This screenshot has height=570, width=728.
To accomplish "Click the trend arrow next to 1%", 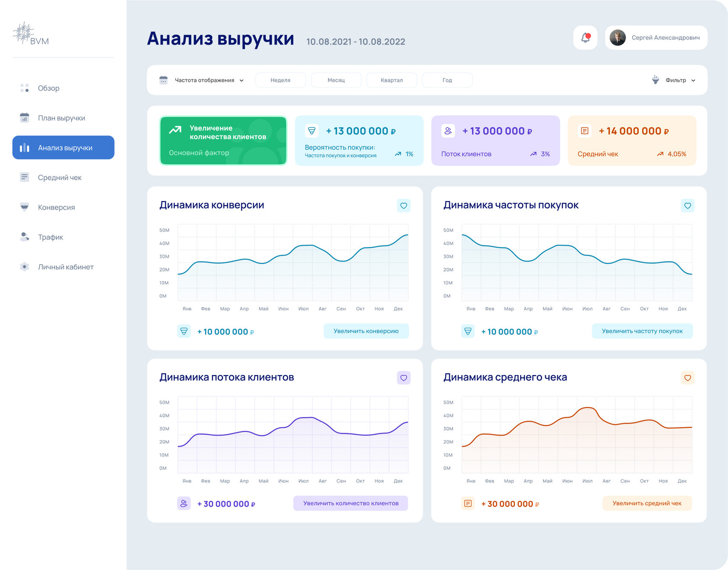I will point(398,154).
